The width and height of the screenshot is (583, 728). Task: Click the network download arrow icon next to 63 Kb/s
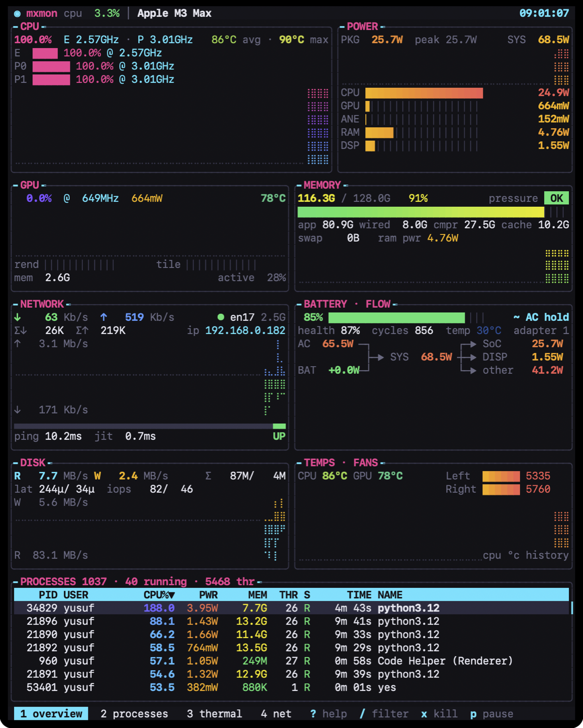pyautogui.click(x=17, y=317)
